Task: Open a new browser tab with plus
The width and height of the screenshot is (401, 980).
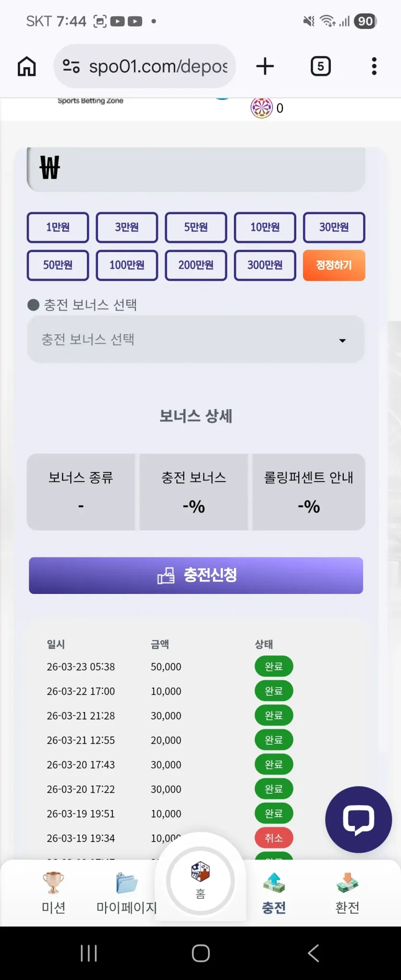Action: (265, 66)
